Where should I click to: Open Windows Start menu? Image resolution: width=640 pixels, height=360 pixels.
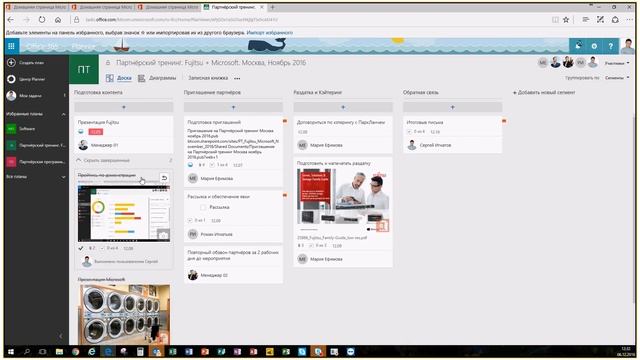click(11, 351)
